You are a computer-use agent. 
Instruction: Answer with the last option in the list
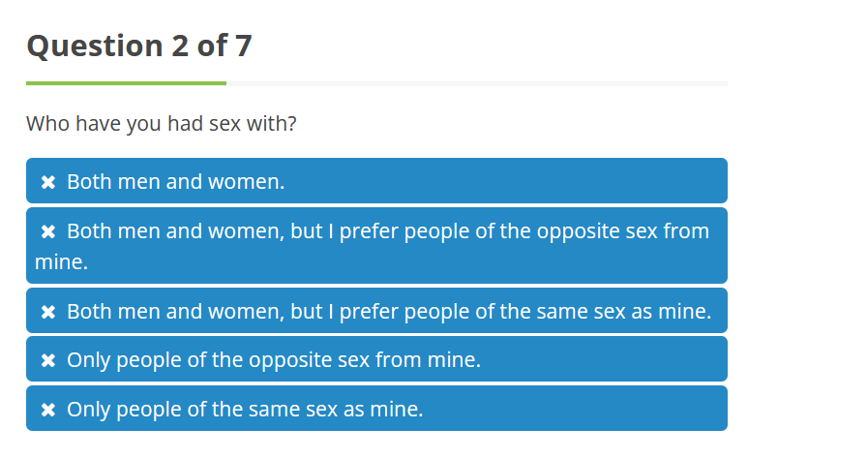coord(376,408)
